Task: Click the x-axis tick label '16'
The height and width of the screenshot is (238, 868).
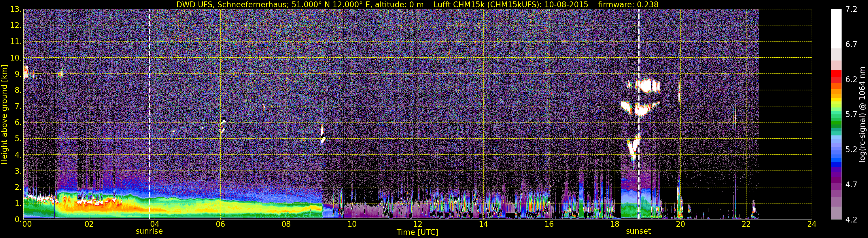Action: pyautogui.click(x=549, y=224)
